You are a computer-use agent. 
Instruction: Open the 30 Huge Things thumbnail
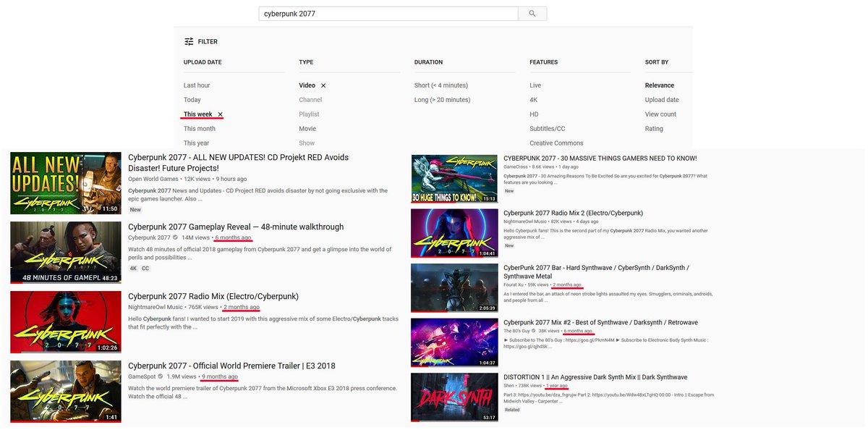point(454,178)
